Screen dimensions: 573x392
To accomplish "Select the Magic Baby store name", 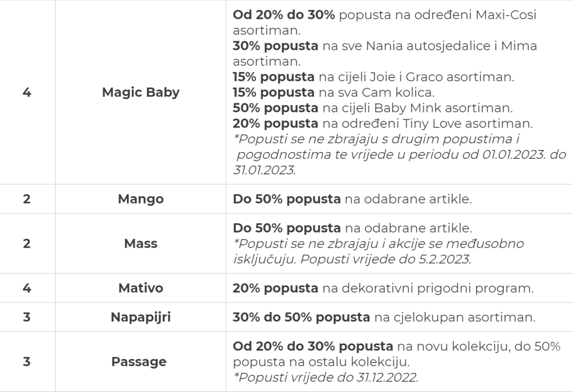I will 140,92.
